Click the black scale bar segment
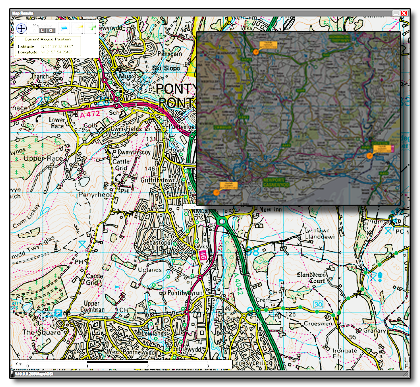 117,362
